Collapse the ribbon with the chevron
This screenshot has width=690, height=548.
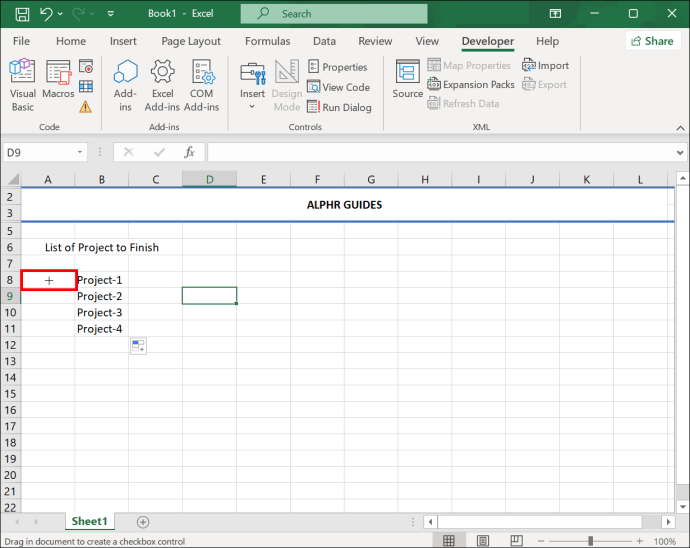tap(680, 128)
